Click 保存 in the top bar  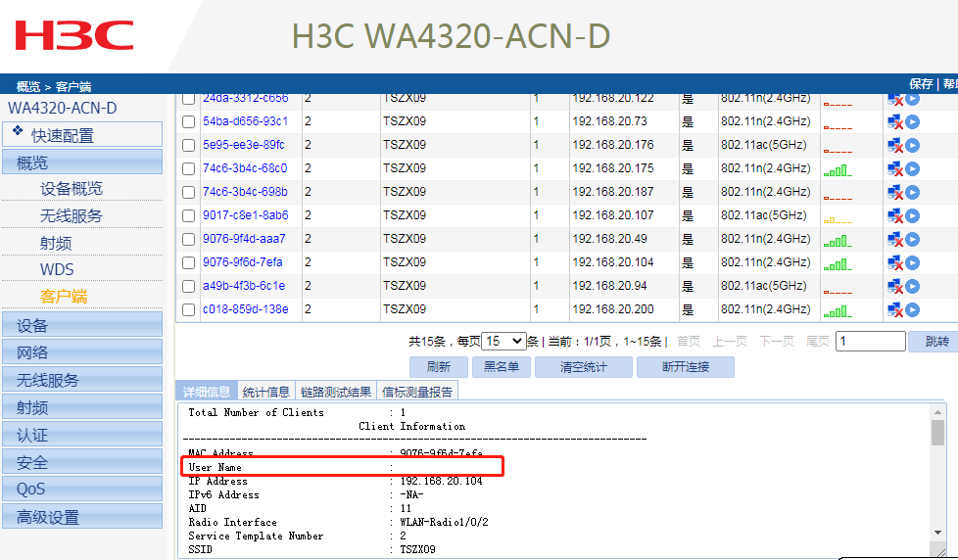(921, 83)
